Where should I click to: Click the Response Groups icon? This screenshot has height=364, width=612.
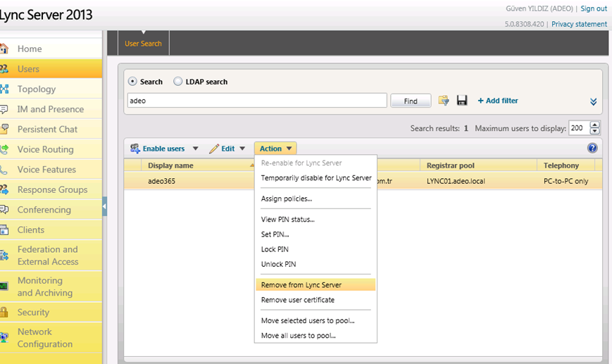coord(4,189)
